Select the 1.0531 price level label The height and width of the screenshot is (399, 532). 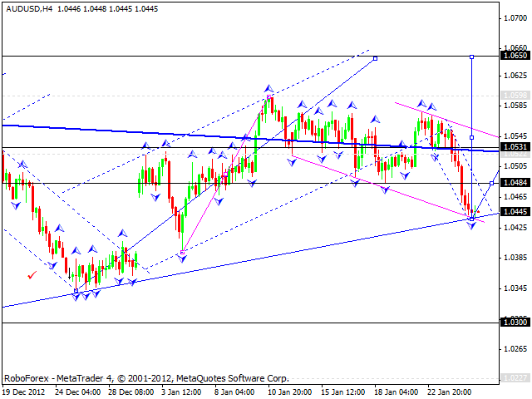515,148
